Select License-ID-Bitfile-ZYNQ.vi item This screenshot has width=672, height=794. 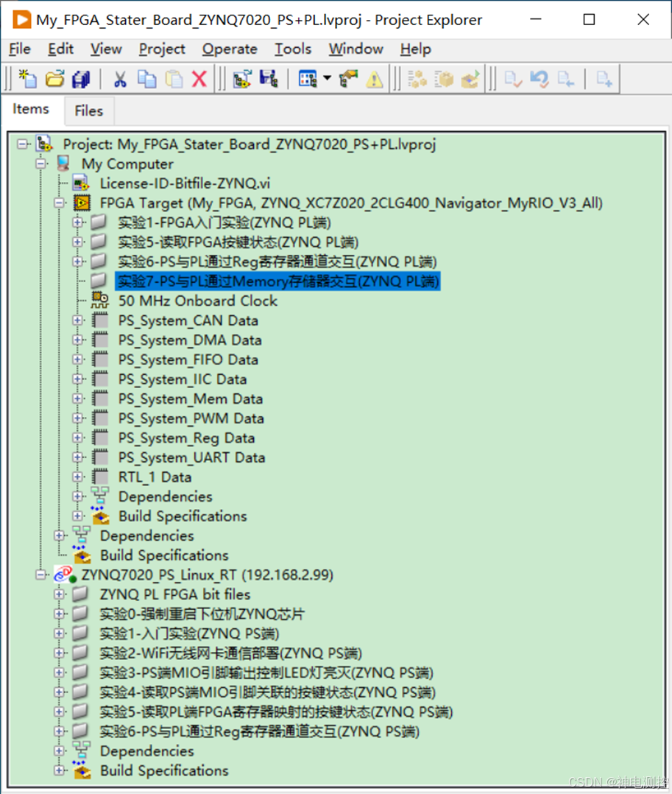(x=185, y=183)
